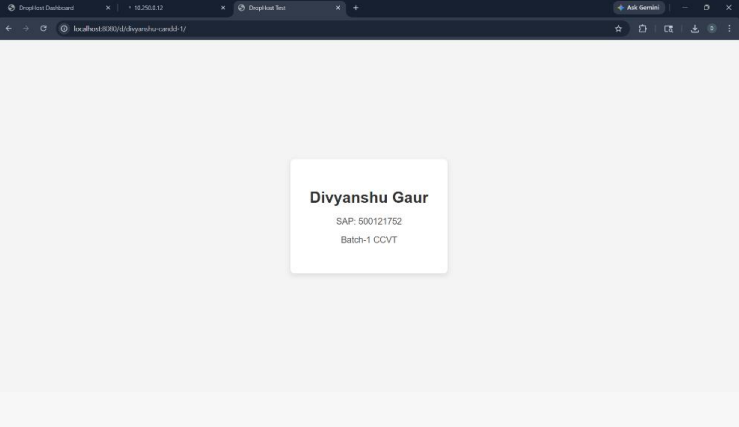Minimize the browser window
Screen dimensions: 739x427
click(x=685, y=8)
